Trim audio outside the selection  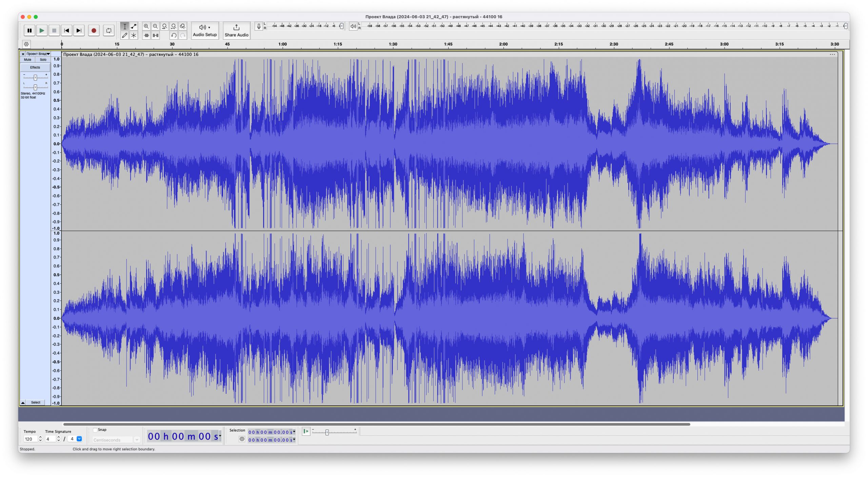point(146,35)
